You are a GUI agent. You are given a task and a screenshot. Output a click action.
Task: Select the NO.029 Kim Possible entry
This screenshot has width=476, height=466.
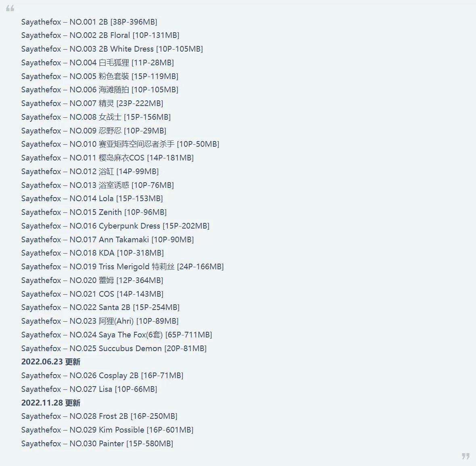[x=107, y=430]
